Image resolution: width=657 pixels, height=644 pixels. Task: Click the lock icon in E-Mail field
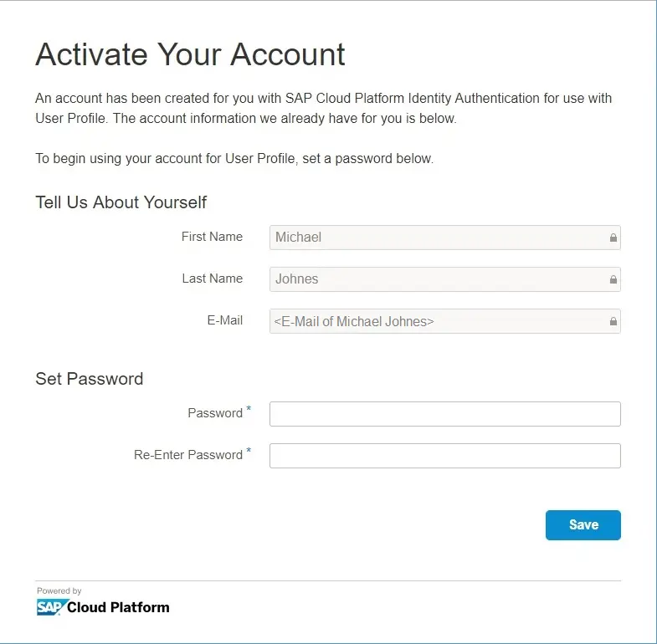click(613, 321)
